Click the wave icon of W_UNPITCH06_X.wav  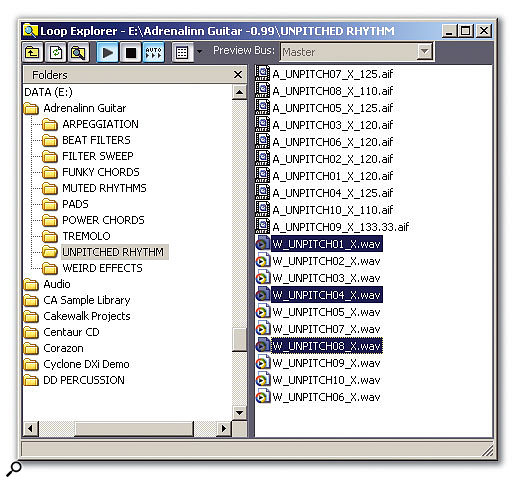pos(262,396)
